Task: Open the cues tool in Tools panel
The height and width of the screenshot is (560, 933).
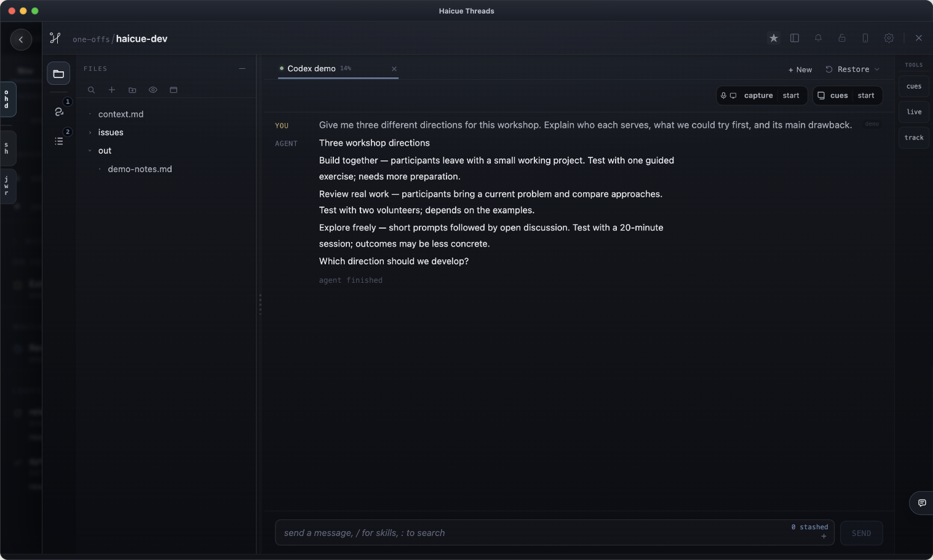Action: [914, 86]
